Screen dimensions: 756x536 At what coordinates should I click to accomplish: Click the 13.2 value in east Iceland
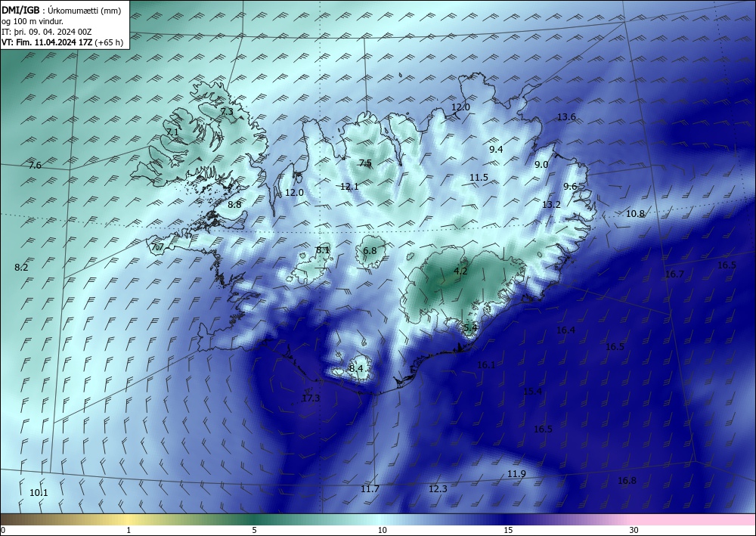551,204
